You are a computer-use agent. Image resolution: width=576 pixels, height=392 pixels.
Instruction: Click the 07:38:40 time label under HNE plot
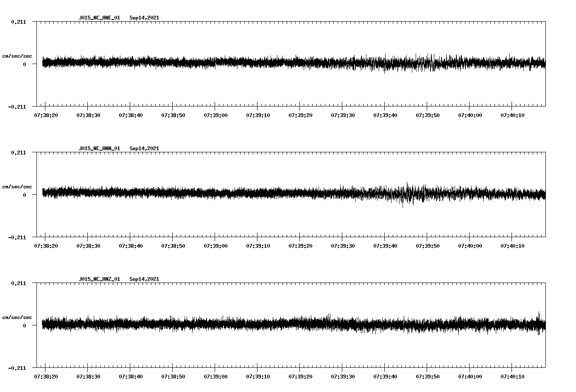click(131, 115)
